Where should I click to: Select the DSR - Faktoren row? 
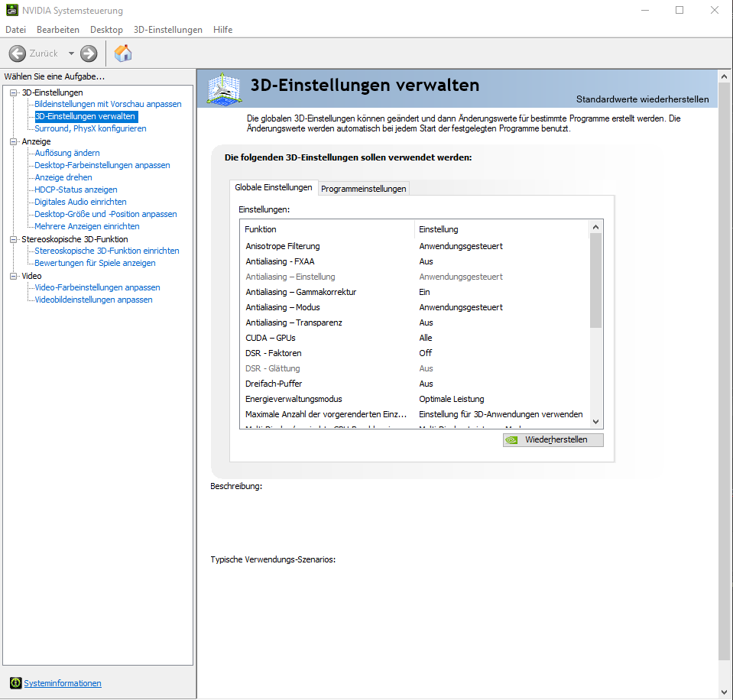414,353
